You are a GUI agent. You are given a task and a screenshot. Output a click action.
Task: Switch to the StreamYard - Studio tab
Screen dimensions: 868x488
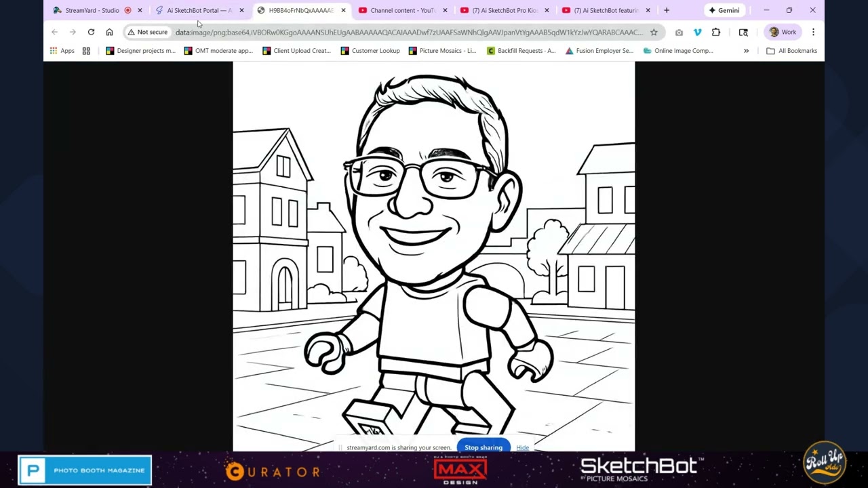coord(92,10)
